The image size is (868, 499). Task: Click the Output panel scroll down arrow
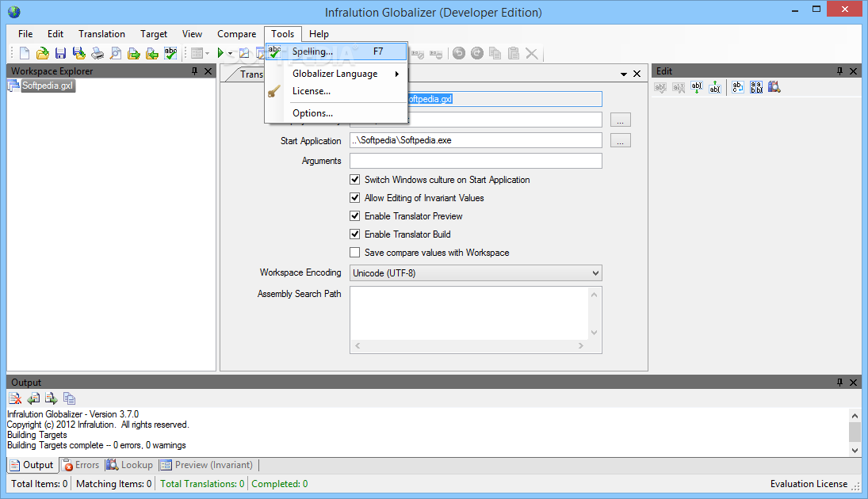pos(855,451)
